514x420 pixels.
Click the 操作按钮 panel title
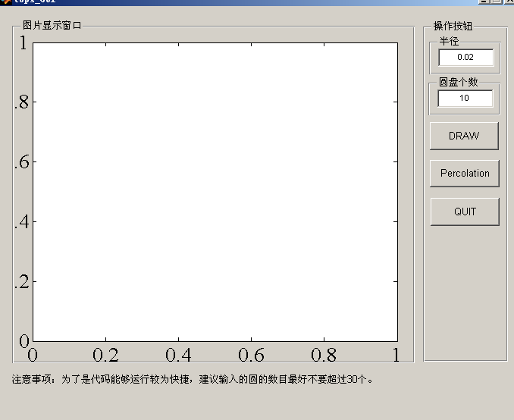(x=453, y=26)
